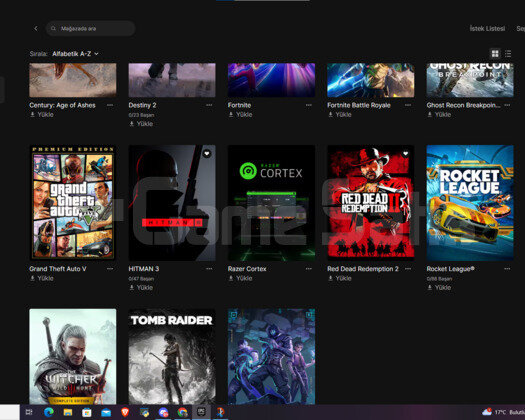Select the Red Dead Redemption II cover art
The image size is (525, 420).
coord(371,203)
